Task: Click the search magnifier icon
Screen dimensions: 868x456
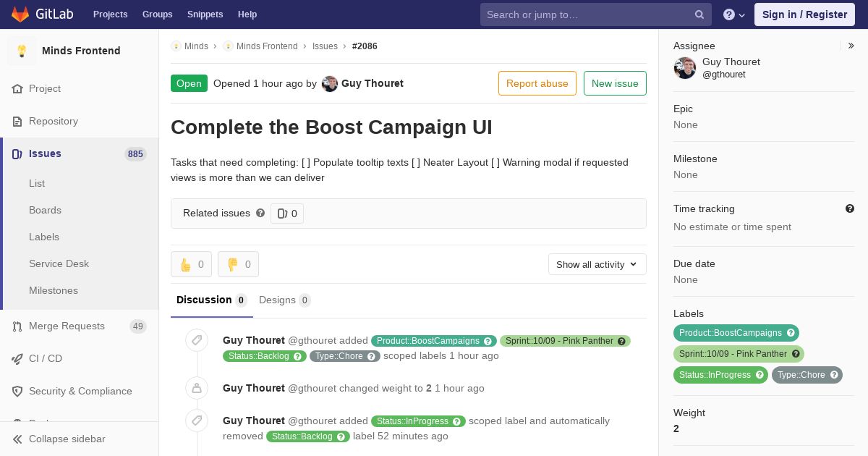Action: (699, 14)
